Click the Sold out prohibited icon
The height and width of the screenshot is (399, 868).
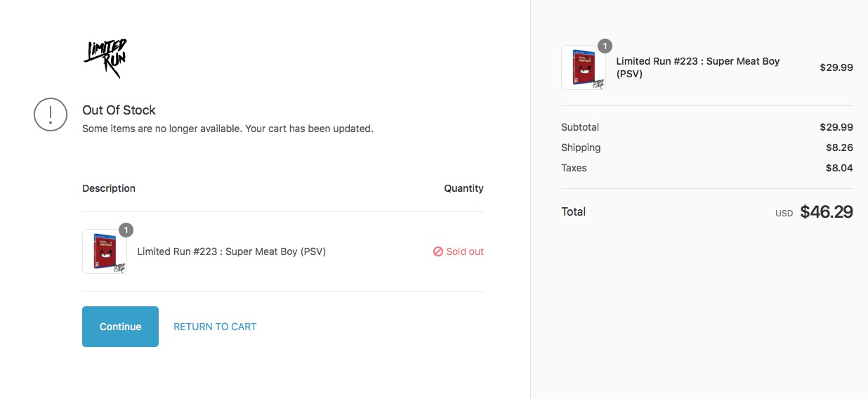point(438,251)
